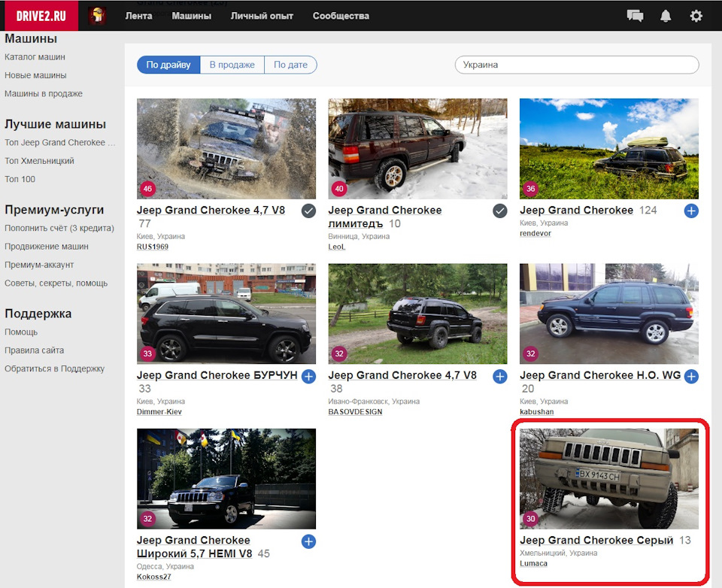Open Jeep Grand Cherokee БУРЧУН title
Screen dimensions: 722x588
[x=217, y=376]
